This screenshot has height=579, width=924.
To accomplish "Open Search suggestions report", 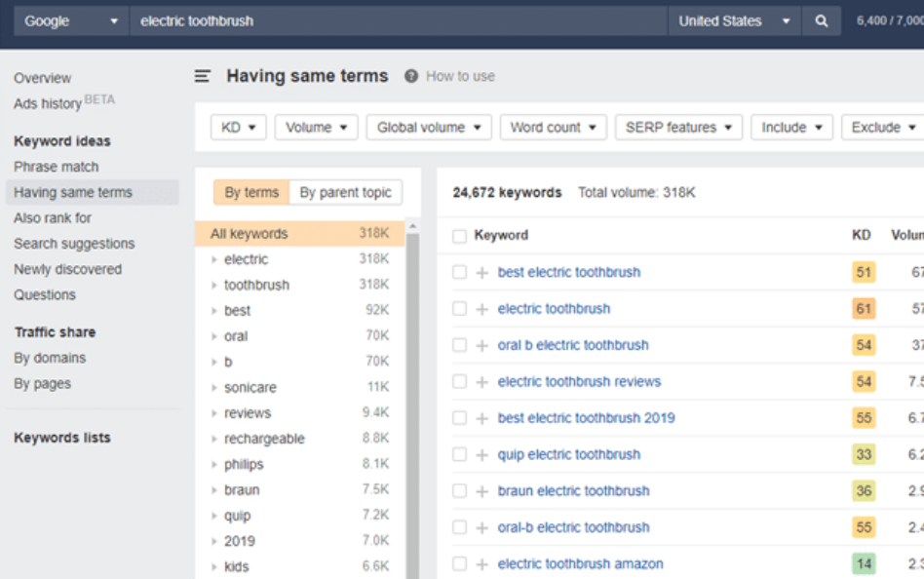I will click(x=74, y=244).
